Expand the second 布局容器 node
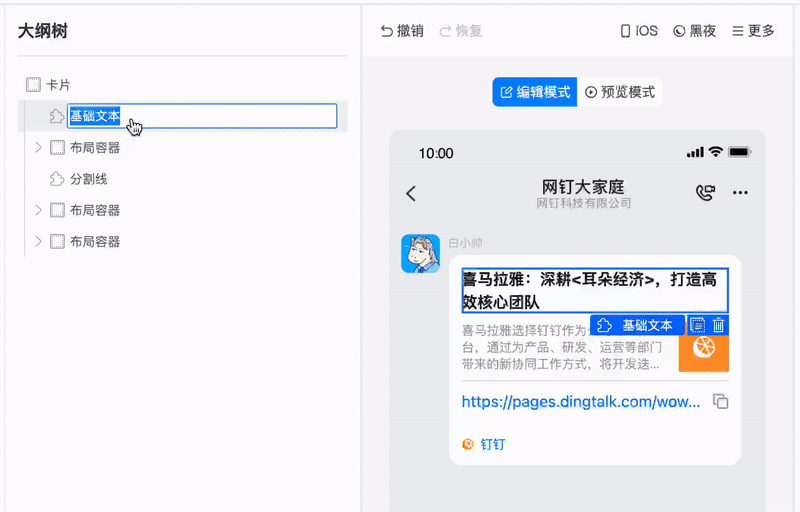This screenshot has height=512, width=800. tap(38, 210)
